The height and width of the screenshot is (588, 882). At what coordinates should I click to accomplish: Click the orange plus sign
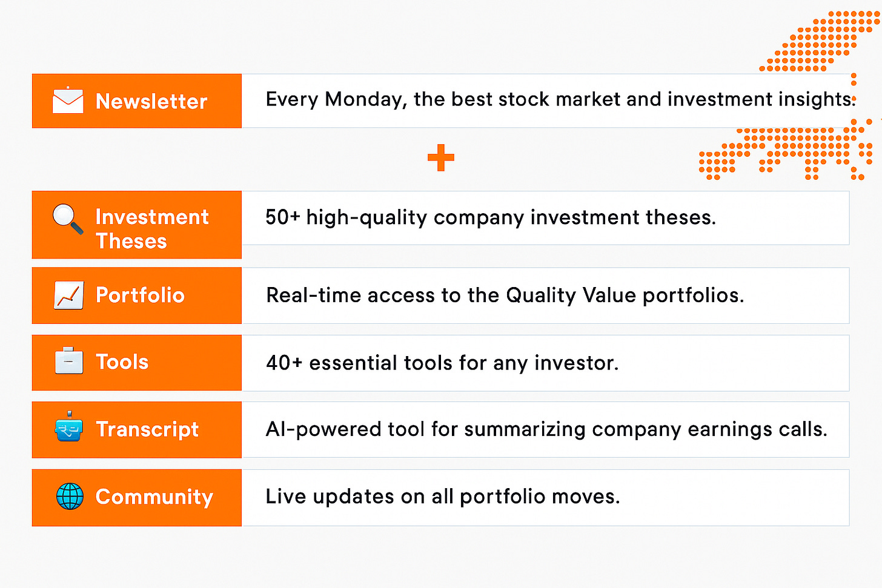pos(440,157)
